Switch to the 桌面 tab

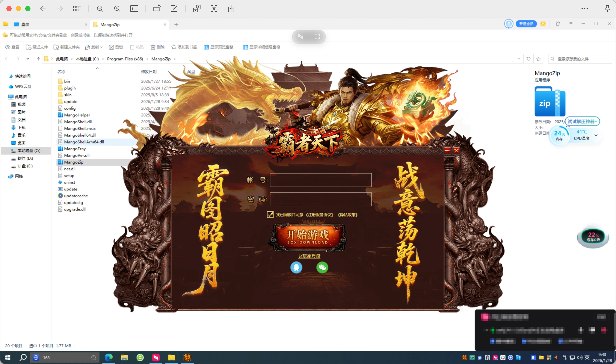26,24
